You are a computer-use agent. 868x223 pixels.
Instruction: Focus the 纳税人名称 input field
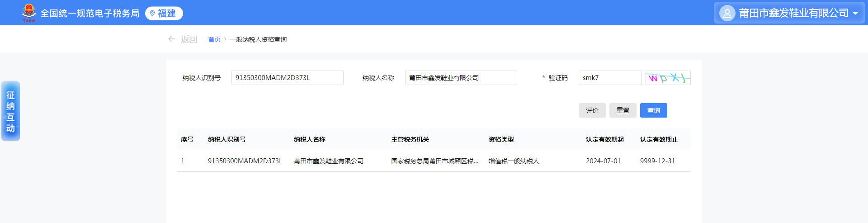pos(461,78)
